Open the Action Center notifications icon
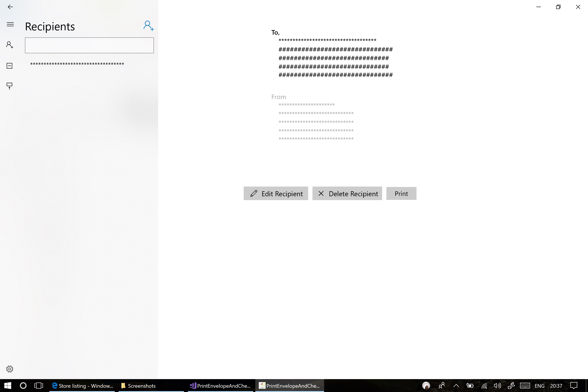Image resolution: width=588 pixels, height=392 pixels. tap(574, 386)
